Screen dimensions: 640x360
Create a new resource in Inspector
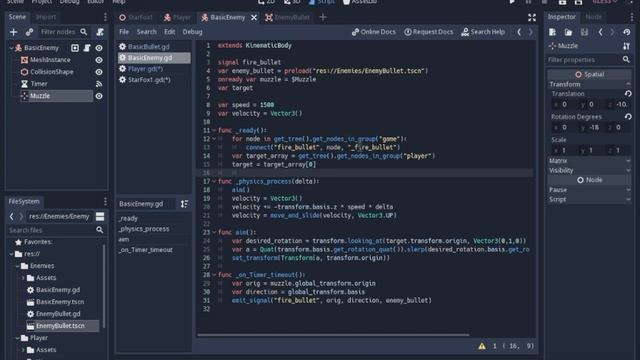tap(552, 32)
